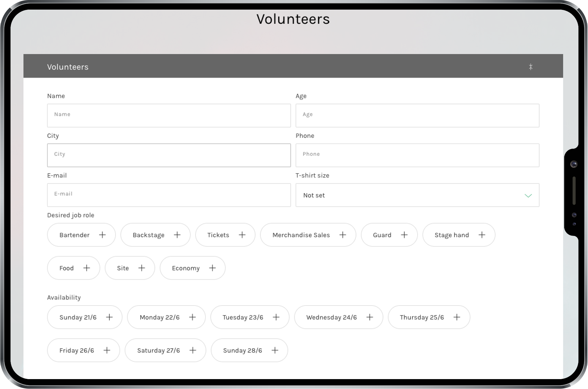
Task: Click plus icon on Guard chip
Action: pyautogui.click(x=404, y=235)
